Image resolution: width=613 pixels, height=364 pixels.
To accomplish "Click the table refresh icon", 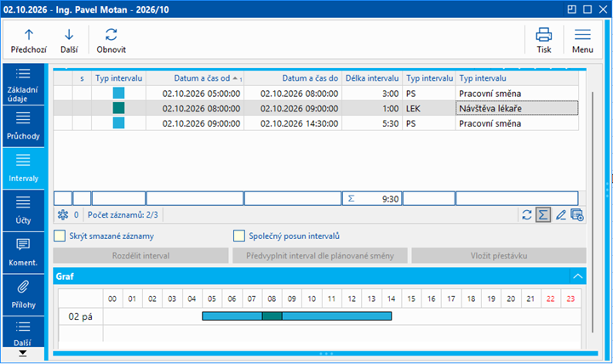I will (x=527, y=215).
